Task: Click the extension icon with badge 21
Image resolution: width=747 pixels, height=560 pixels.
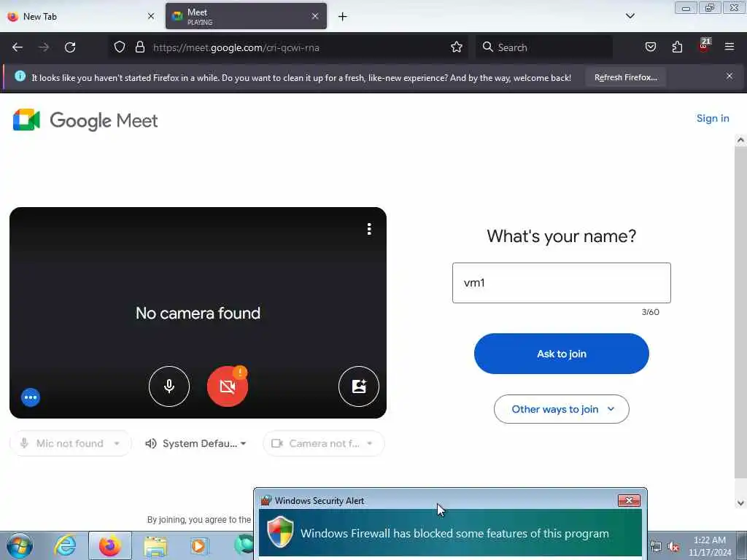Action: [704, 46]
